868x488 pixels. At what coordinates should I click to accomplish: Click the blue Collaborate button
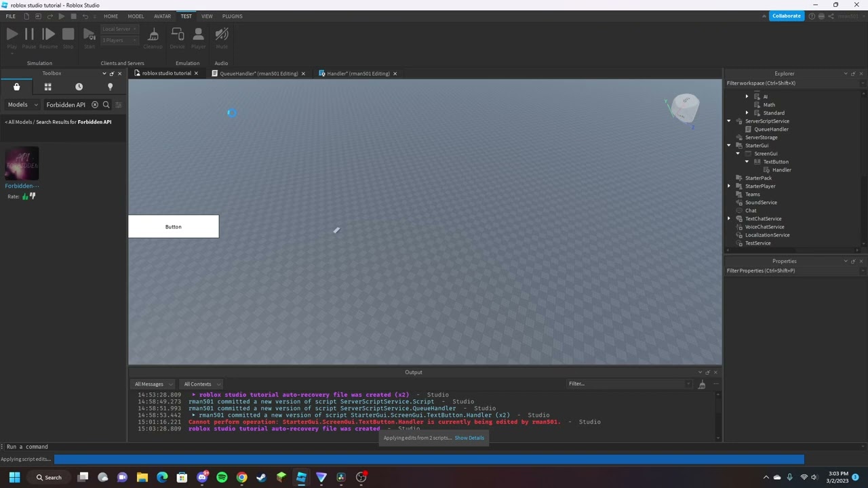pyautogui.click(x=786, y=16)
